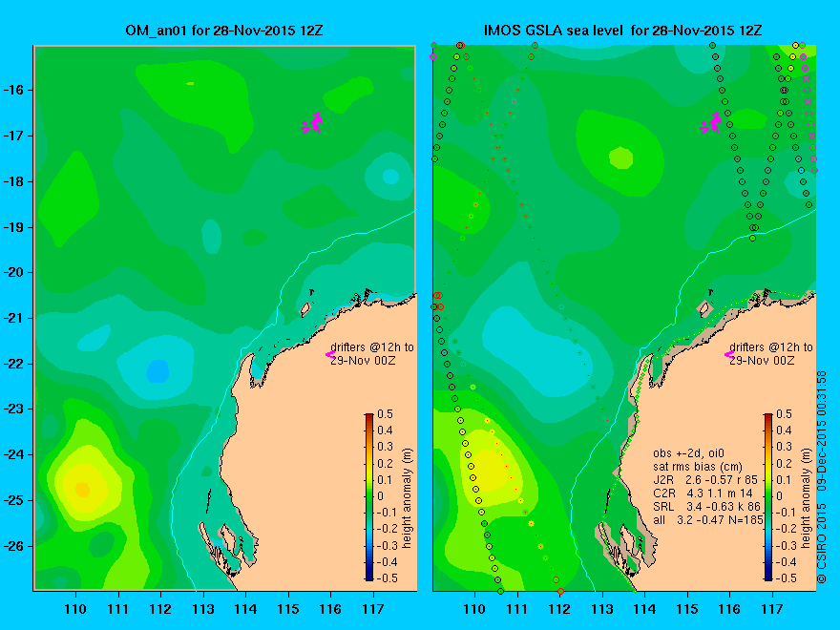Click the left map title 'OM_an01 for 28-Nov-2015 12Z'
840x630 pixels.
coord(224,30)
